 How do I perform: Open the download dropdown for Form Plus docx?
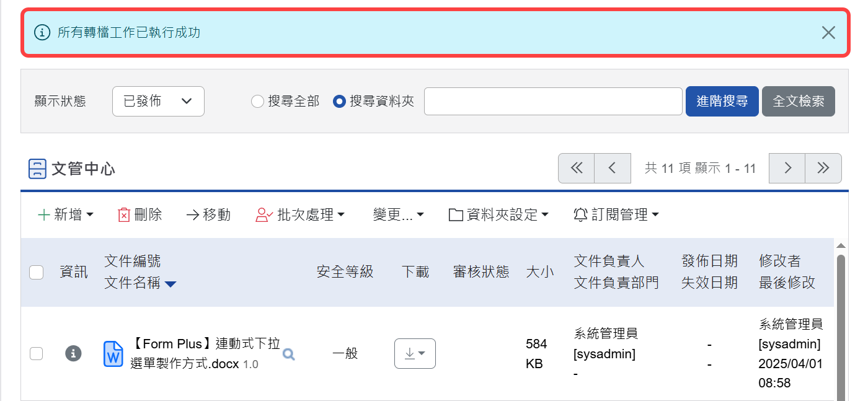point(415,354)
